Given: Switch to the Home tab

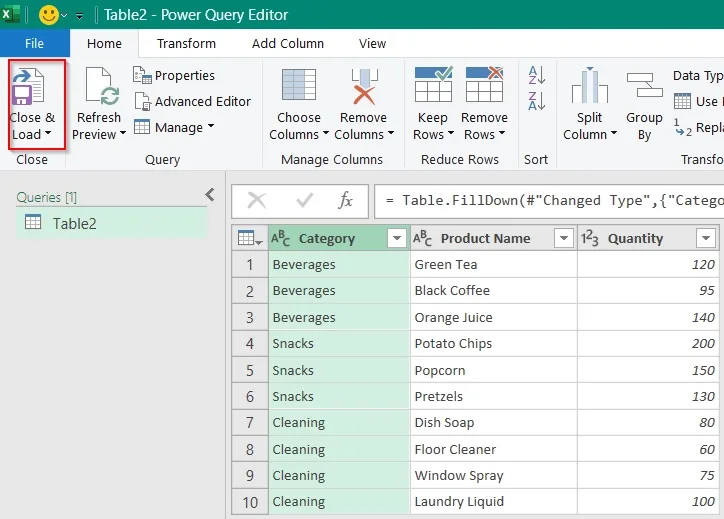Looking at the screenshot, I should [104, 43].
